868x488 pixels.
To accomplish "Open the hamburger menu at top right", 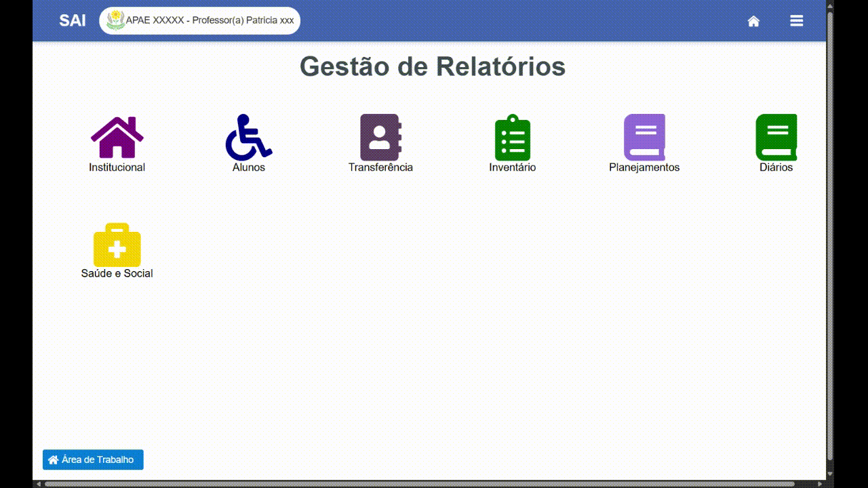I will (796, 20).
